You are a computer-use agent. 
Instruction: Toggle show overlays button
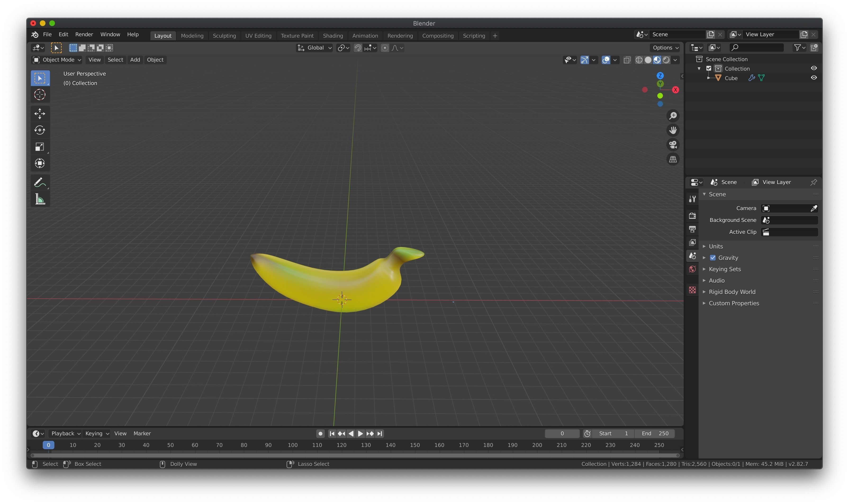click(606, 60)
